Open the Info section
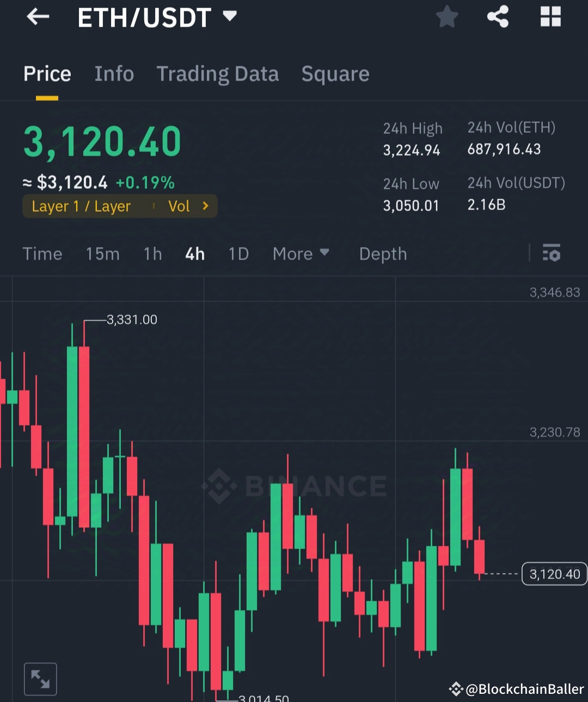The image size is (588, 702). pos(114,74)
